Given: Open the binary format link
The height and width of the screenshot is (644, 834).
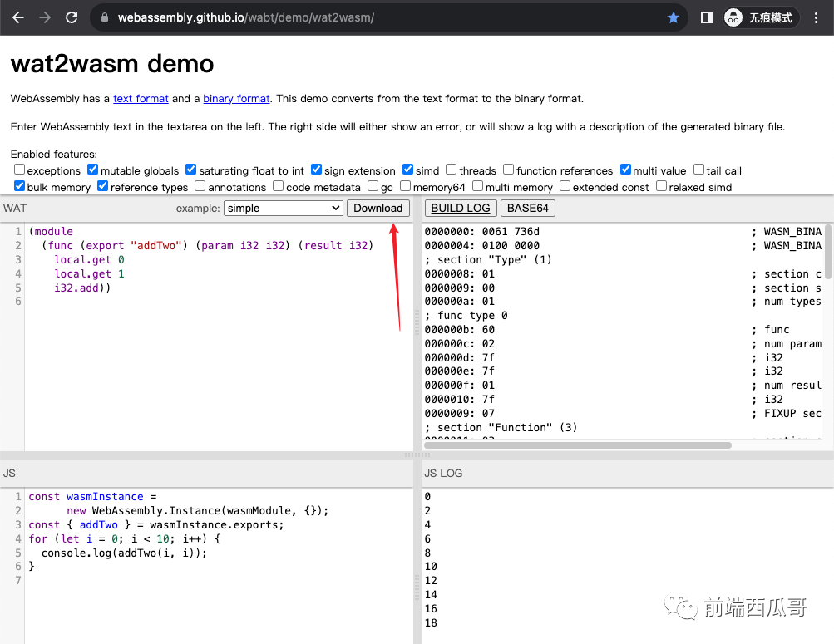Looking at the screenshot, I should coord(236,98).
